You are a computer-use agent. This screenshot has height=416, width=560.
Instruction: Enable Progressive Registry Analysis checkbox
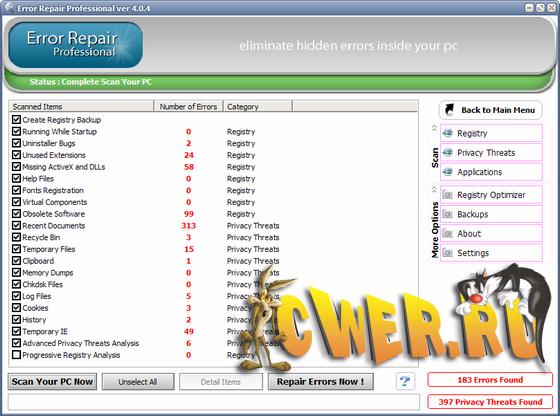16,355
